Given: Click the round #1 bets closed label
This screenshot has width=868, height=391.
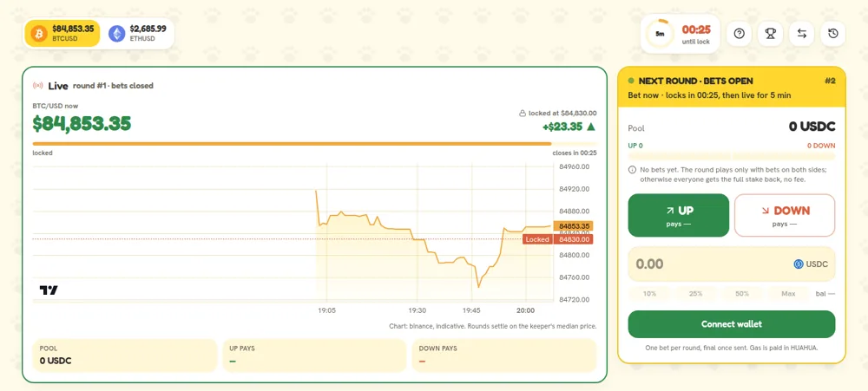Looking at the screenshot, I should point(113,86).
